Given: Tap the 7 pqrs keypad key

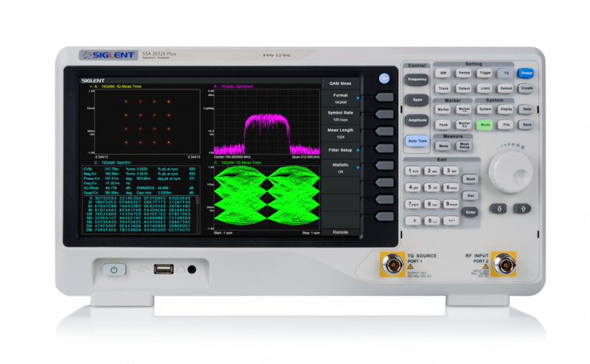Looking at the screenshot, I should tap(413, 204).
